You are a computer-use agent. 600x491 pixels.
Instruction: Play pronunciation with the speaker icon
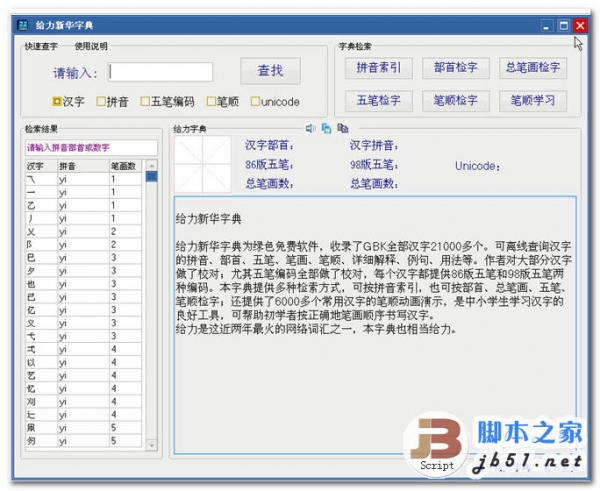[310, 129]
